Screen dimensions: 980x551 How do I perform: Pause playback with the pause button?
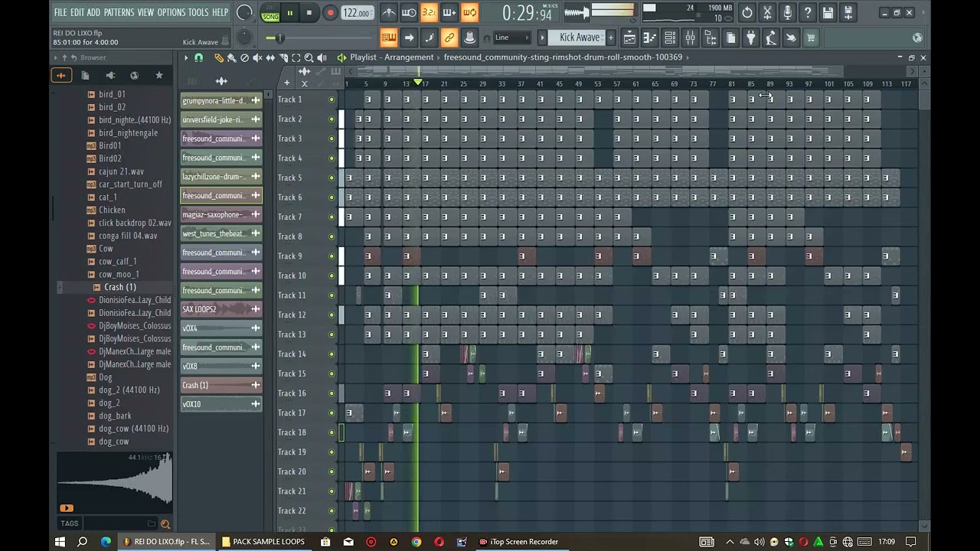point(290,12)
